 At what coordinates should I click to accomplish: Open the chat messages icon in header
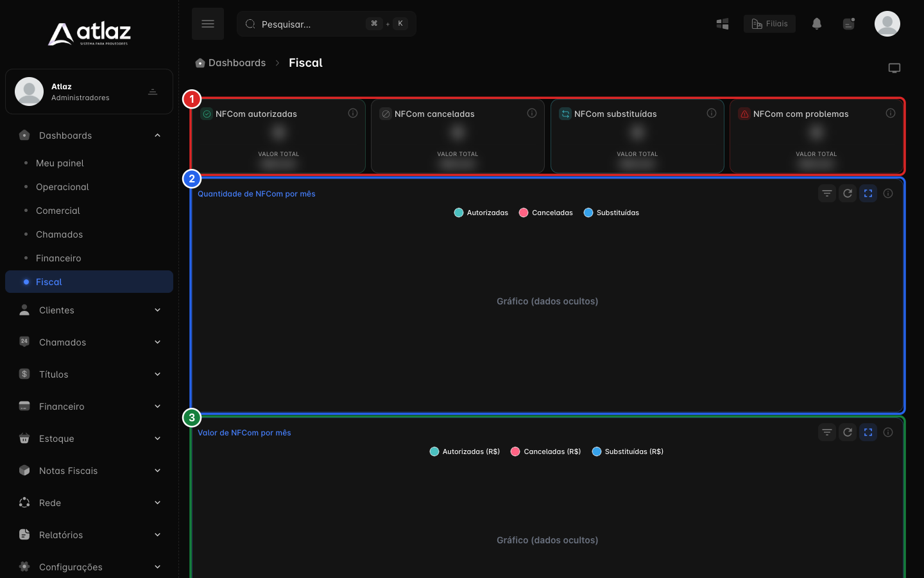[849, 24]
